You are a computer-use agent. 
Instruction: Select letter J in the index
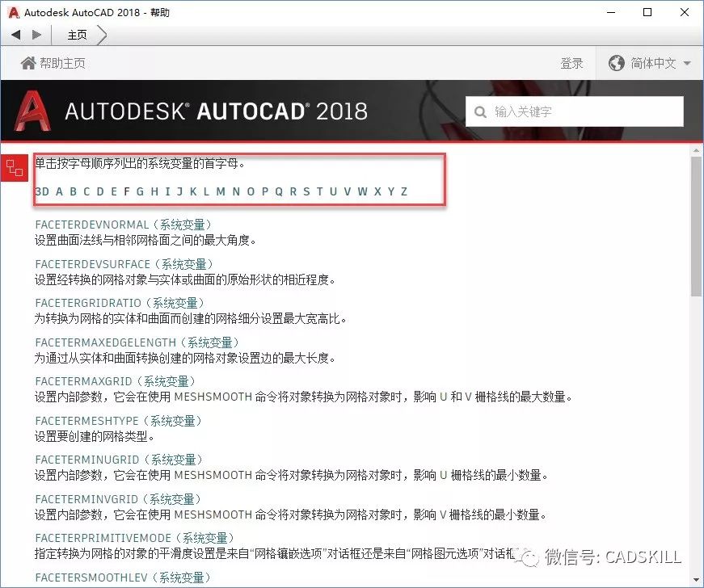click(179, 191)
